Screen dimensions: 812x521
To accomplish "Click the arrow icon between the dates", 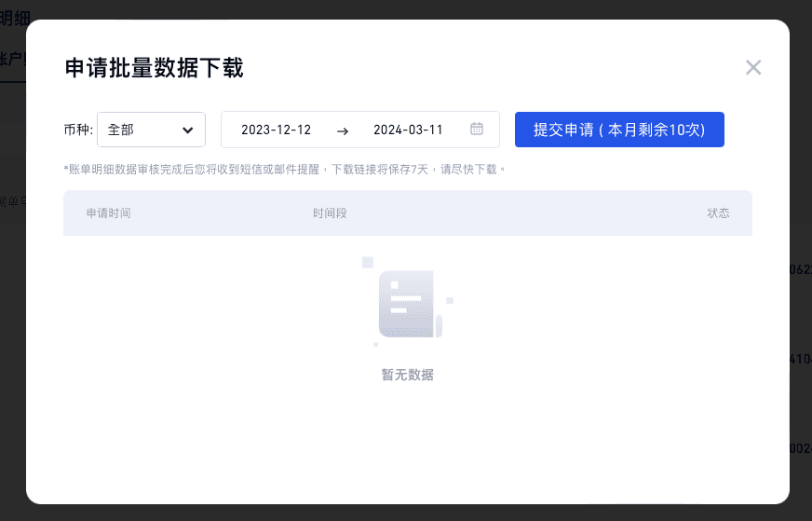I will [x=342, y=130].
